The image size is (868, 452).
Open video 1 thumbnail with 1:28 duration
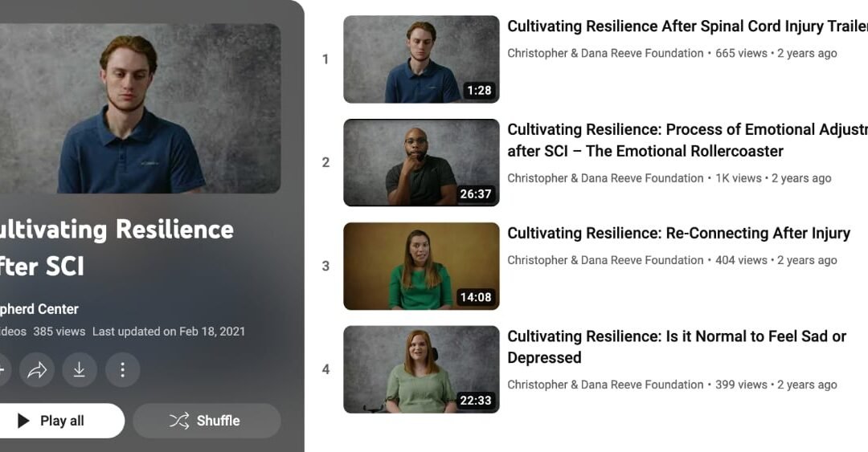pyautogui.click(x=421, y=59)
